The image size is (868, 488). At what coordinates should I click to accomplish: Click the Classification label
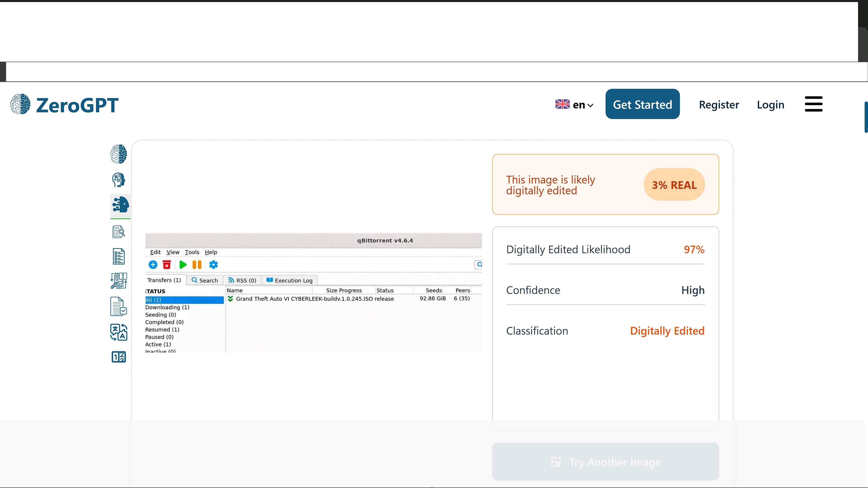pos(537,331)
